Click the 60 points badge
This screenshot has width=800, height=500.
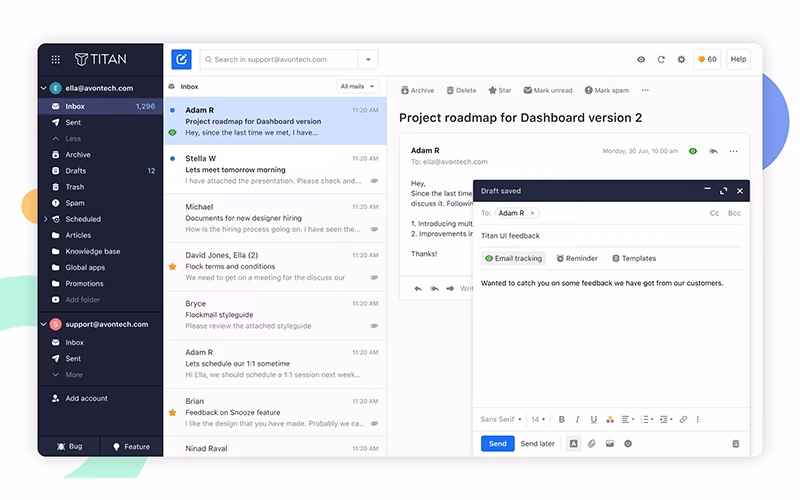[x=707, y=60]
